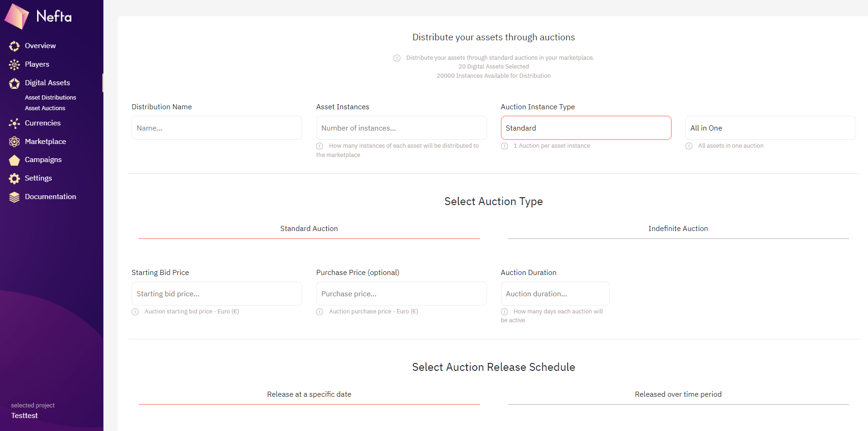The image size is (868, 431).
Task: Click the 'Purchase Price (optional)' label
Action: point(358,273)
